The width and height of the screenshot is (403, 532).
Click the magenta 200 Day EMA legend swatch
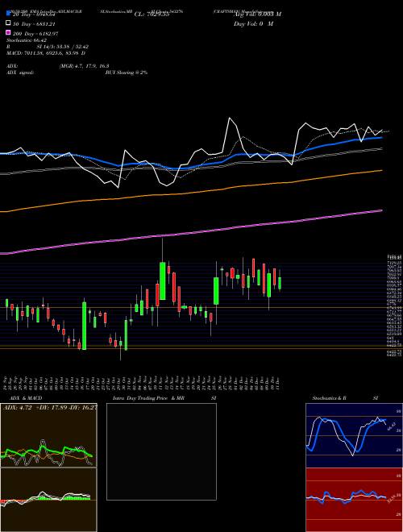(8, 32)
